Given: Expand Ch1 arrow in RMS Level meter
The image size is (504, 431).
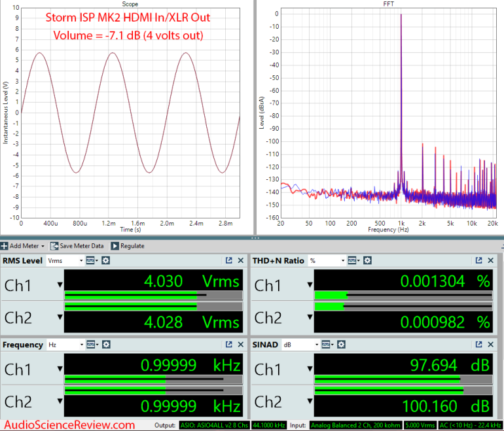Looking at the screenshot, I should click(60, 285).
